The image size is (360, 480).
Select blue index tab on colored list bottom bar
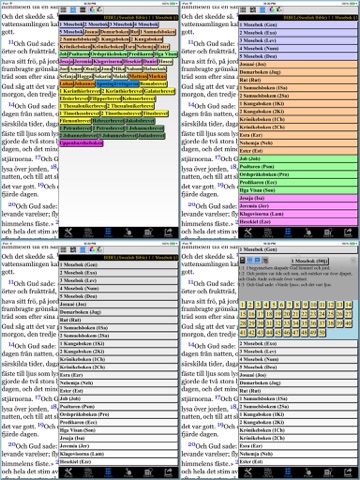[288, 232]
